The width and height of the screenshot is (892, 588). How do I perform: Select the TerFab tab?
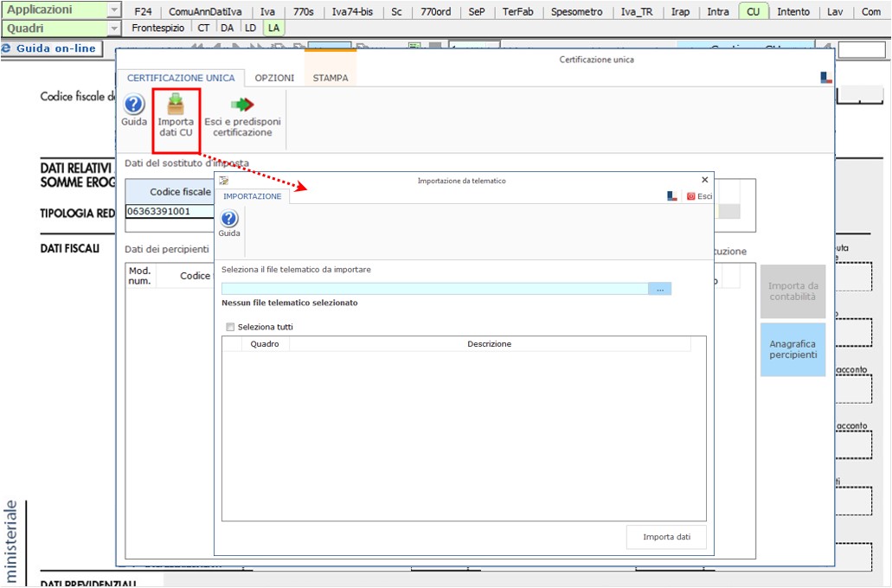pyautogui.click(x=517, y=11)
